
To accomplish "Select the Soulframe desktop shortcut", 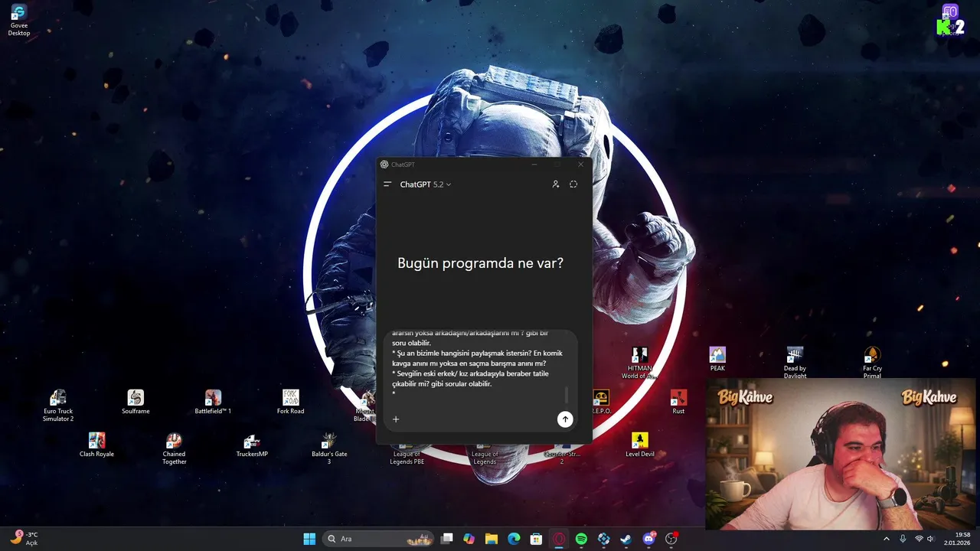I will (x=136, y=403).
